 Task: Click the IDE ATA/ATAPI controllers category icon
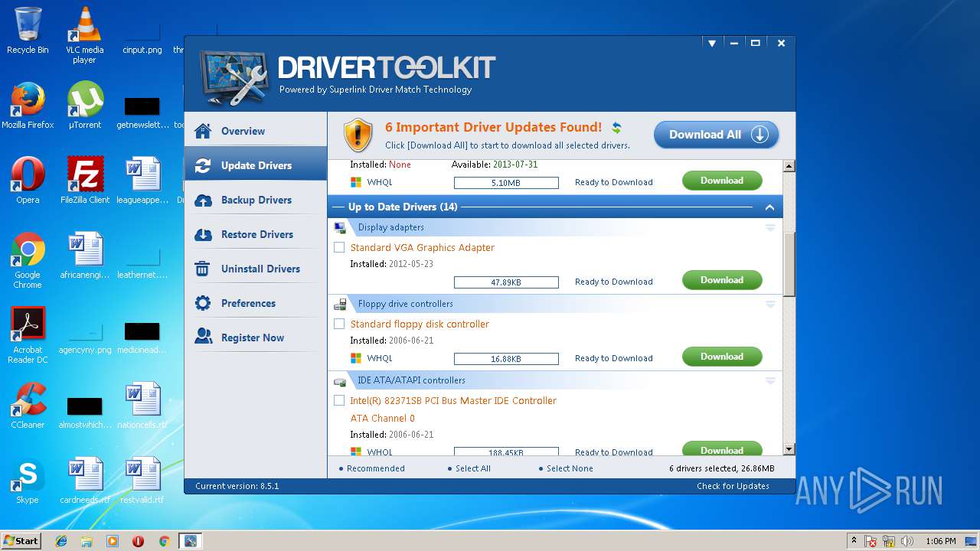point(340,380)
